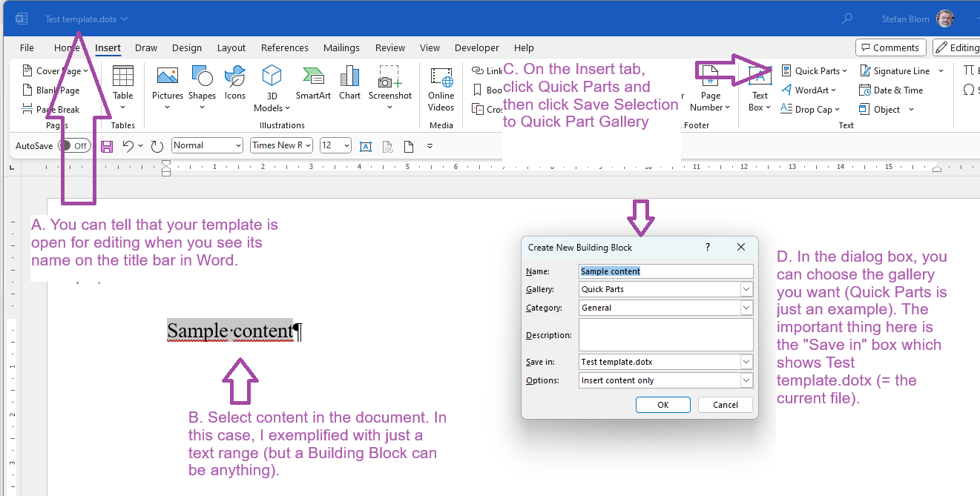Screen dimensions: 980x496
Task: Open the File tab
Action: pos(27,47)
